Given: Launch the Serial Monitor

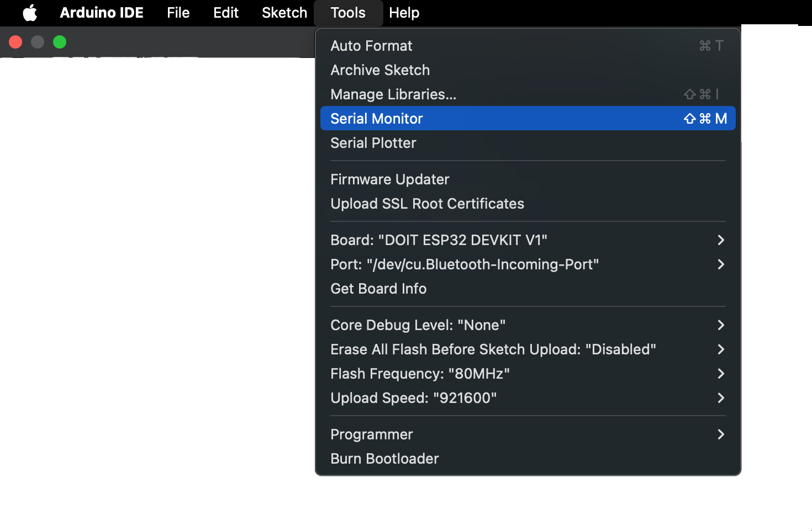Looking at the screenshot, I should pyautogui.click(x=528, y=118).
